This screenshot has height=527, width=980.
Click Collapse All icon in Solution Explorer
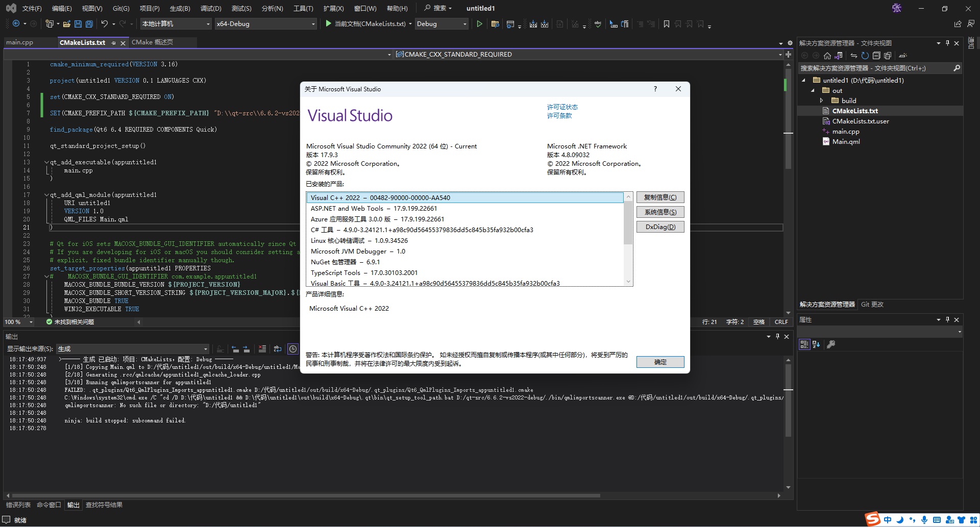(876, 56)
